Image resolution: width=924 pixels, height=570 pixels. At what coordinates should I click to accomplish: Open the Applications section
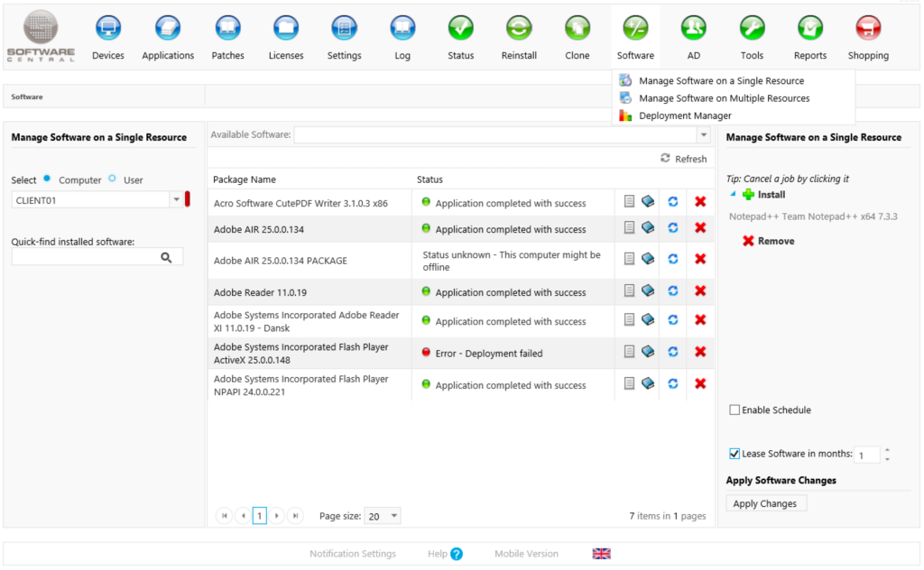[x=168, y=38]
